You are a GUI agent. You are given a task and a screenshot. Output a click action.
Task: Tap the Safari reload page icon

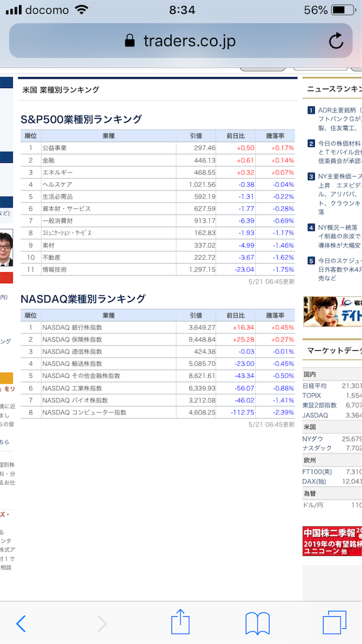pyautogui.click(x=336, y=41)
